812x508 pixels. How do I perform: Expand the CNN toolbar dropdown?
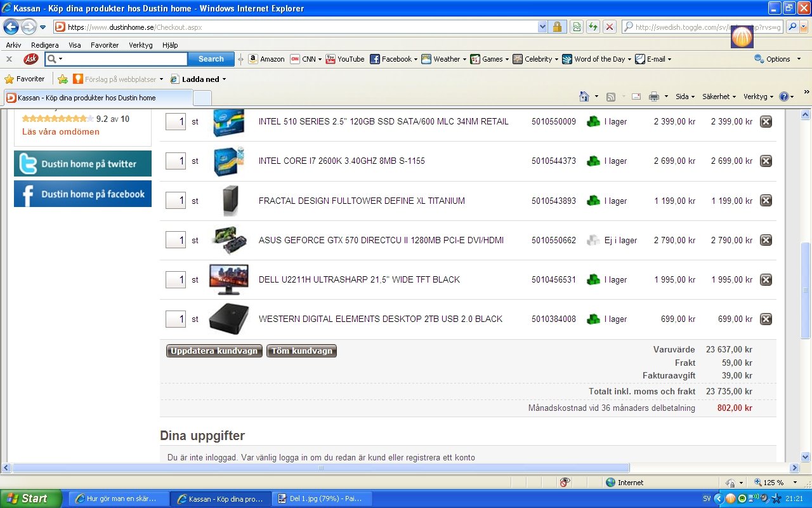[x=320, y=60]
